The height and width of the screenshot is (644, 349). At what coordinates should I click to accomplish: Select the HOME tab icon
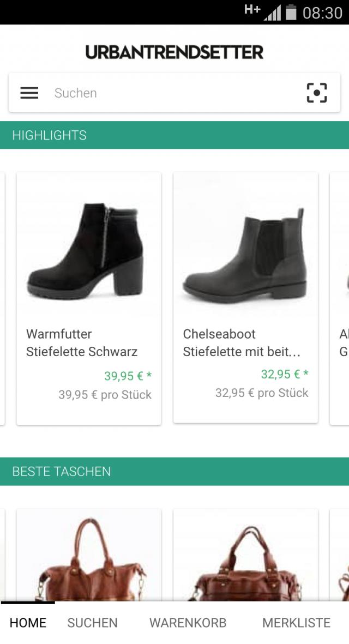28,622
